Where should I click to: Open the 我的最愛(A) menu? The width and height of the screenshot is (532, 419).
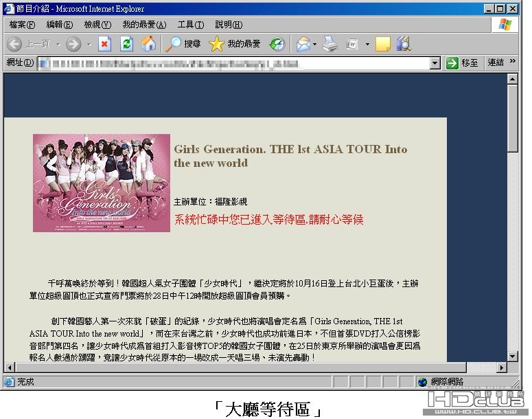coord(144,25)
